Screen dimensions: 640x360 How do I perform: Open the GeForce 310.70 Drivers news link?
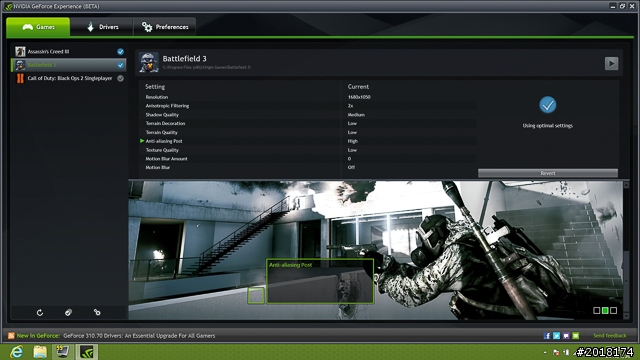(139, 336)
